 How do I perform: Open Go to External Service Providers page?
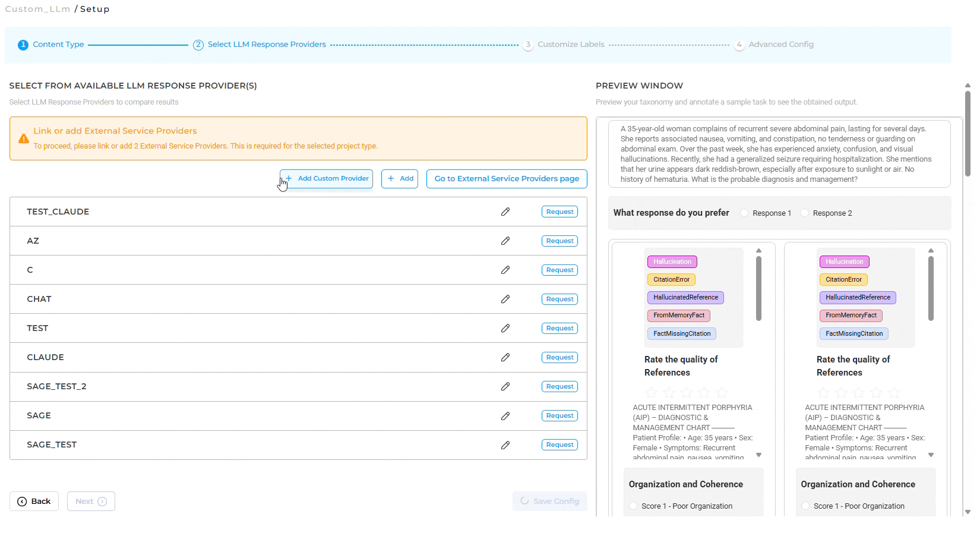(x=507, y=178)
